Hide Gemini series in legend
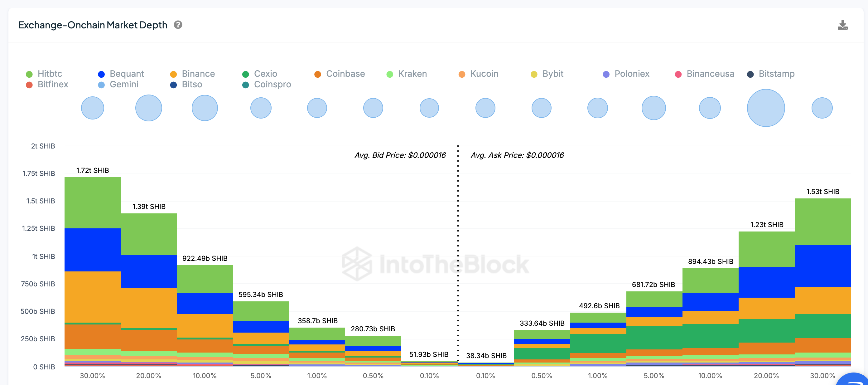The image size is (868, 385). point(118,85)
